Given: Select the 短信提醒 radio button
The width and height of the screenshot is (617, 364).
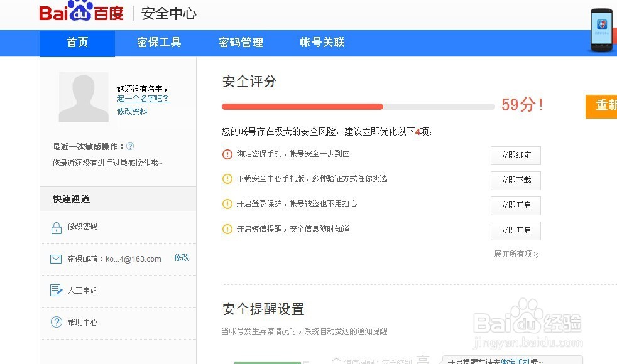Looking at the screenshot, I should coord(336,361).
